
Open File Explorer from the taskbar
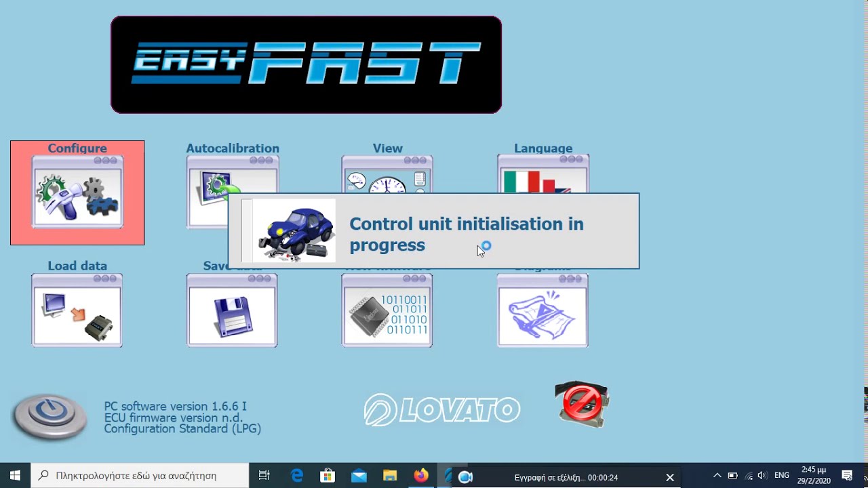pos(390,476)
